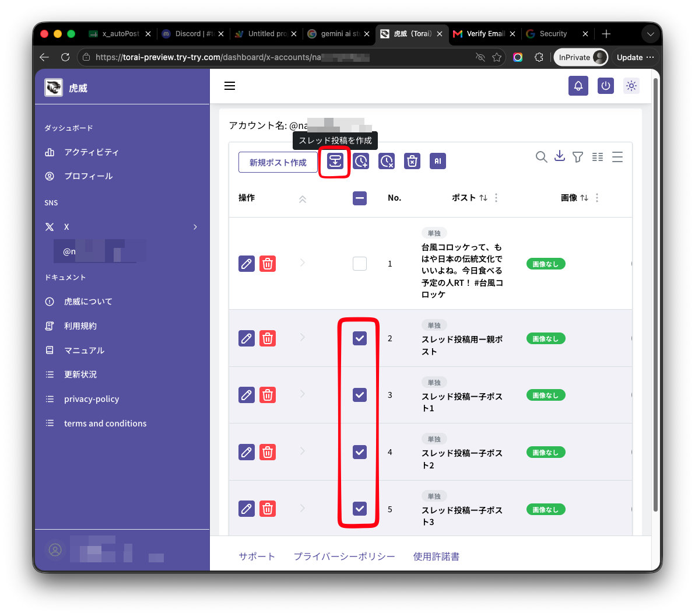Go back in browser

pyautogui.click(x=44, y=57)
